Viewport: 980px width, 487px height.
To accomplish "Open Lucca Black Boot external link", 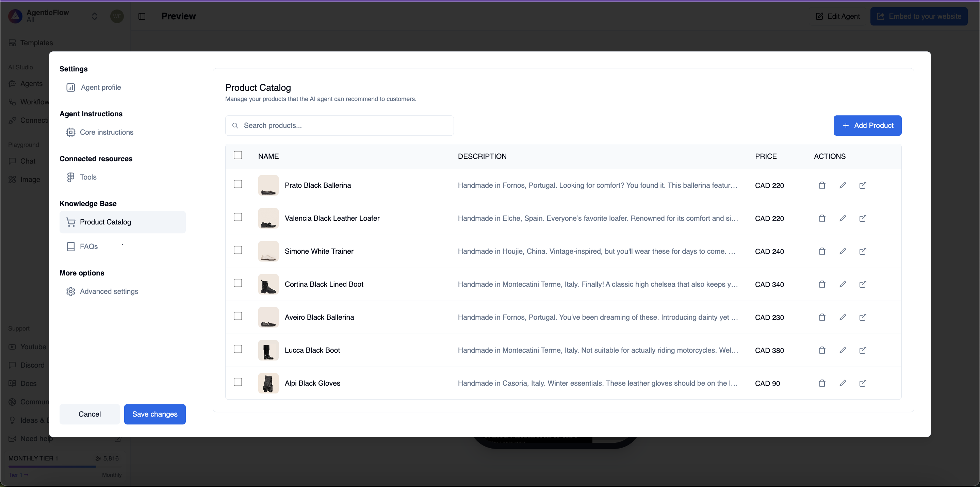I will pyautogui.click(x=863, y=350).
